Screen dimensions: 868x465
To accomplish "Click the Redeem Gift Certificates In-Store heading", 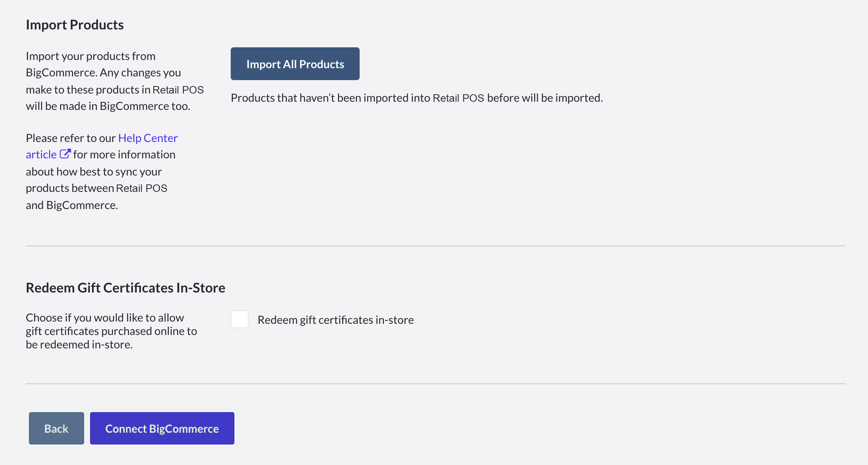I will pyautogui.click(x=125, y=288).
